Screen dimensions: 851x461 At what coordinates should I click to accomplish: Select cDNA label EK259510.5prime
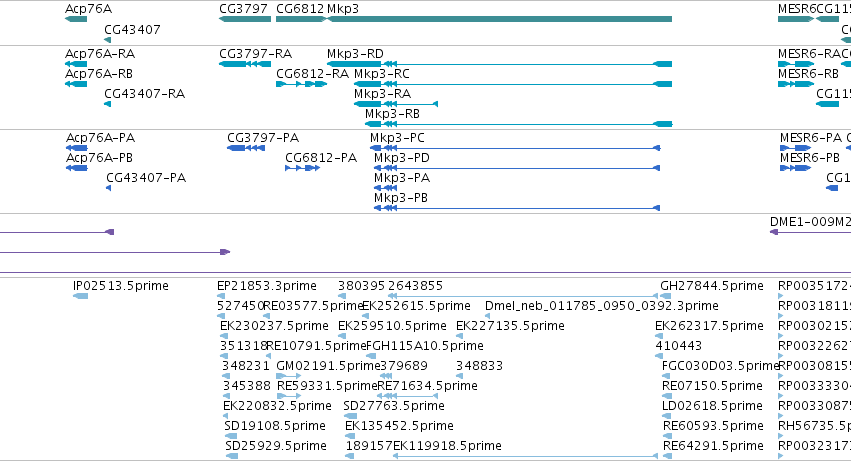392,326
